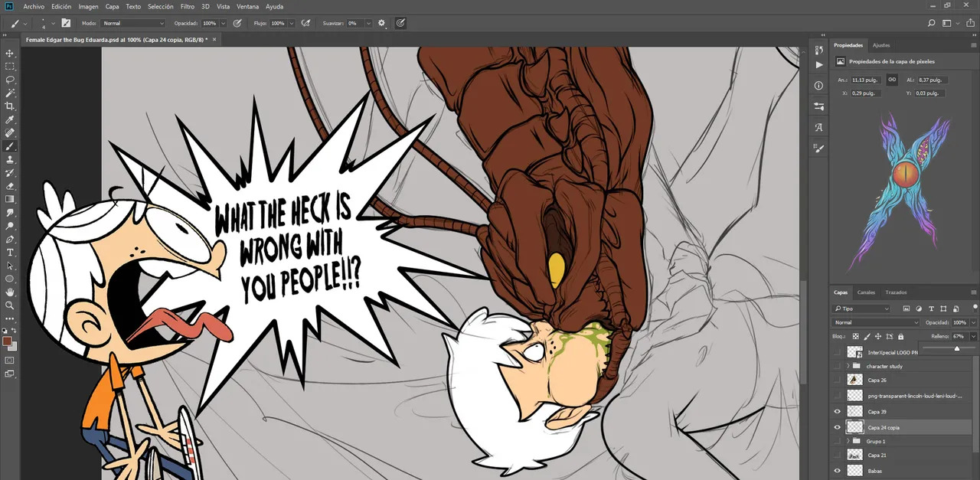Open the Flujo percentage dropdown

292,24
